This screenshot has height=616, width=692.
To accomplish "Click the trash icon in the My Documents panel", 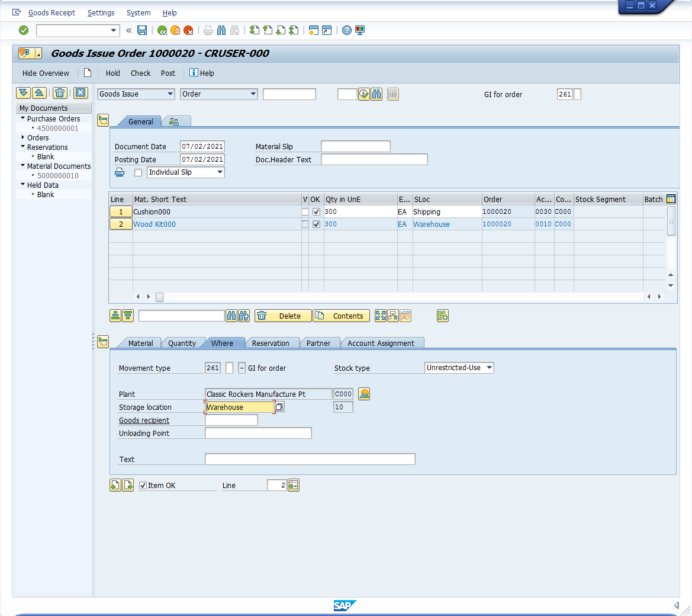I will pos(60,93).
